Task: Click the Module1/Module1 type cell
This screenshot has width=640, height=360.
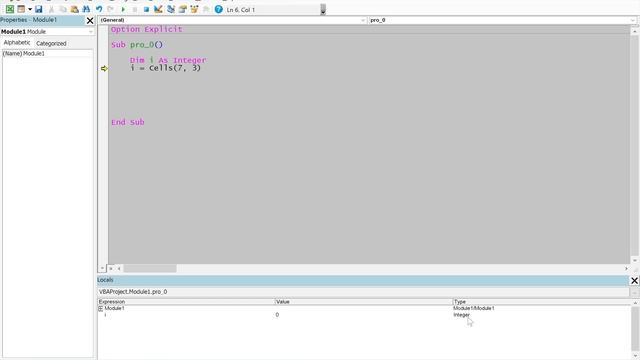Action: tap(474, 308)
